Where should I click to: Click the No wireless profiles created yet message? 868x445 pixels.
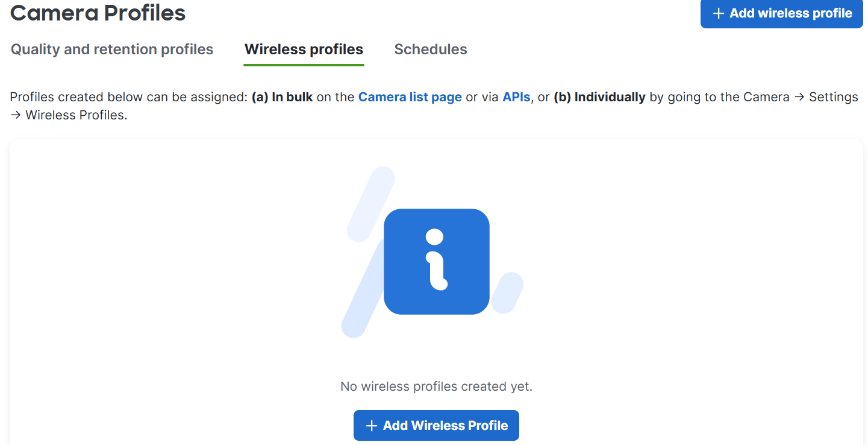coord(436,387)
